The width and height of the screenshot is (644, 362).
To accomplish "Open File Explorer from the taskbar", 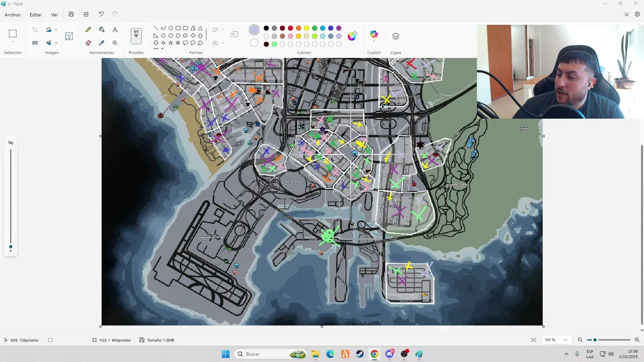I will [x=315, y=354].
